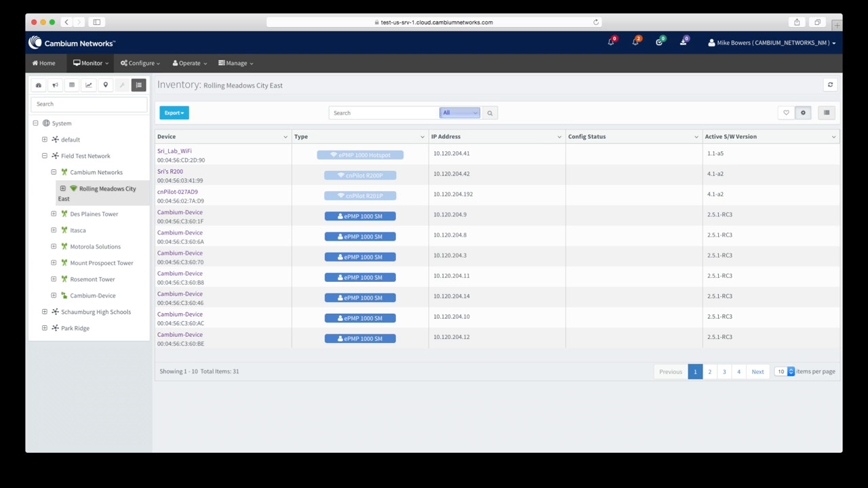Select the inventory list view icon
The width and height of the screenshot is (868, 488).
coord(138,85)
